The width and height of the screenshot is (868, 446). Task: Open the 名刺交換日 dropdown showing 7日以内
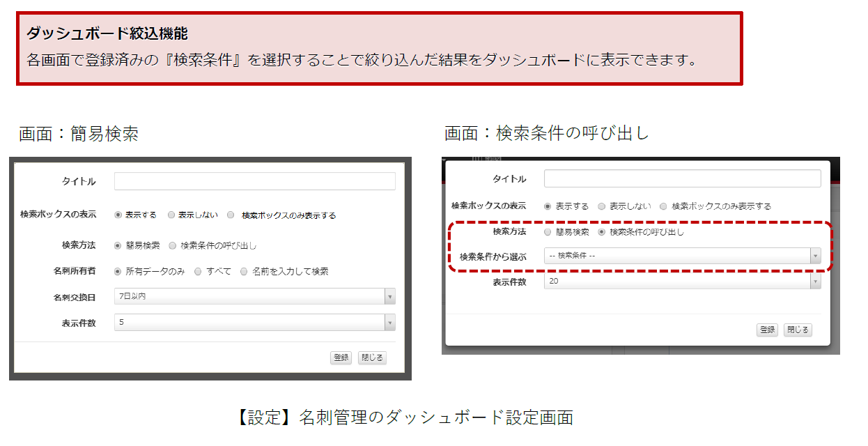pos(254,296)
